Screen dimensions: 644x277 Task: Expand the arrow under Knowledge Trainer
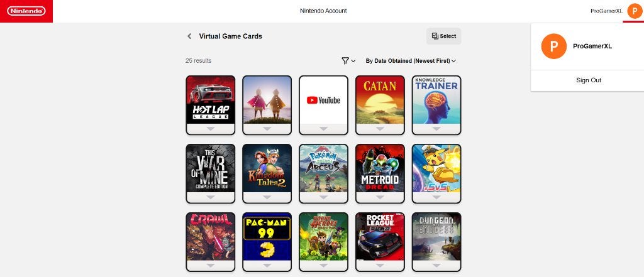(x=436, y=129)
